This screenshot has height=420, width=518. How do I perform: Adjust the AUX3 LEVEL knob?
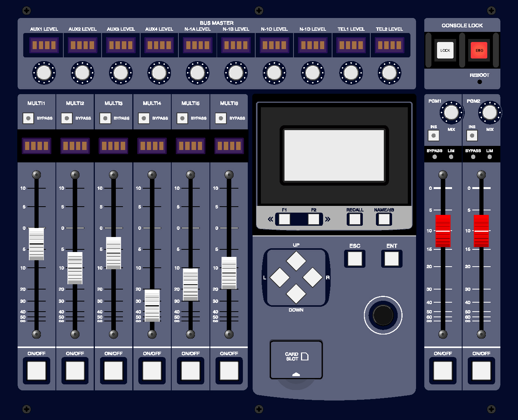pos(121,73)
